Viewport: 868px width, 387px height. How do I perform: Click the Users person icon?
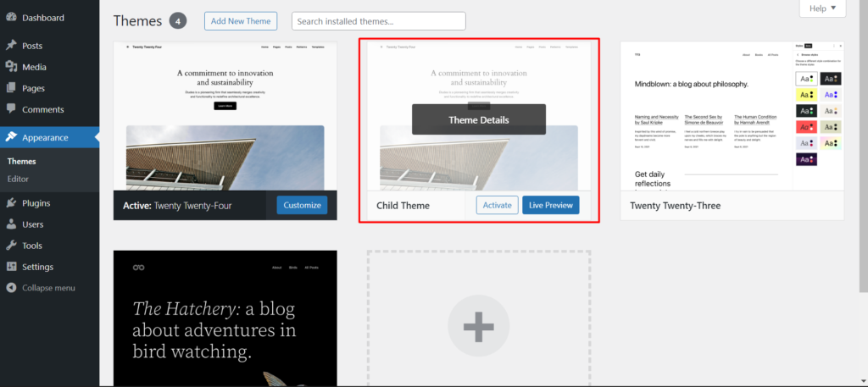(x=11, y=224)
